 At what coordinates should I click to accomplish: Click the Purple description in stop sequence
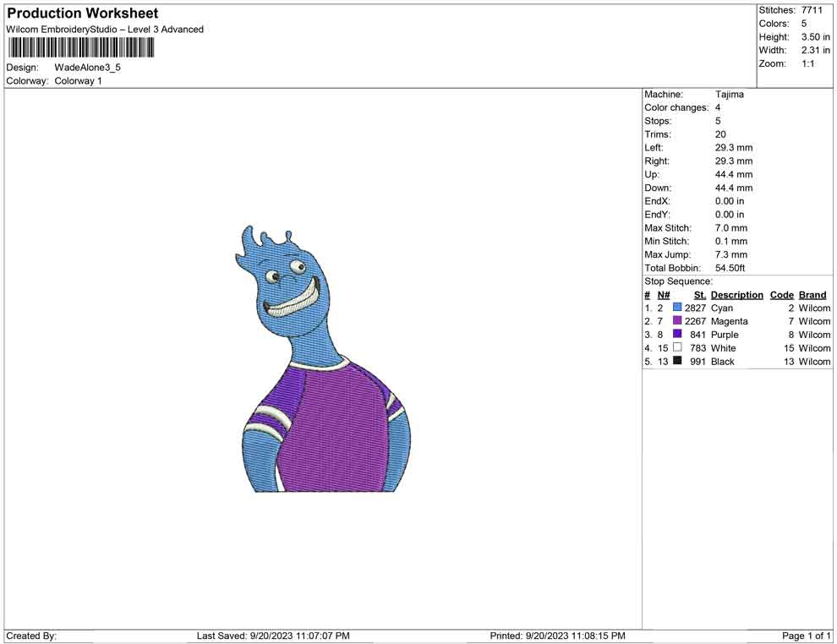click(x=725, y=335)
